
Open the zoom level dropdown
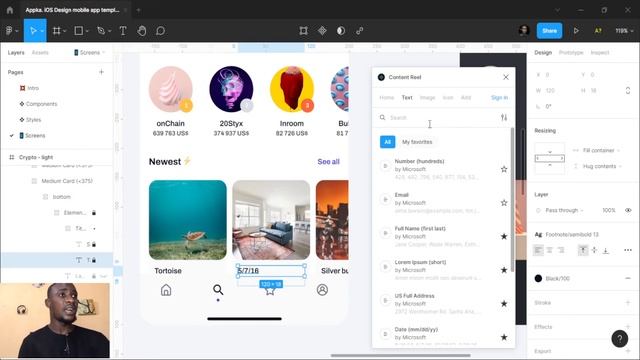624,31
